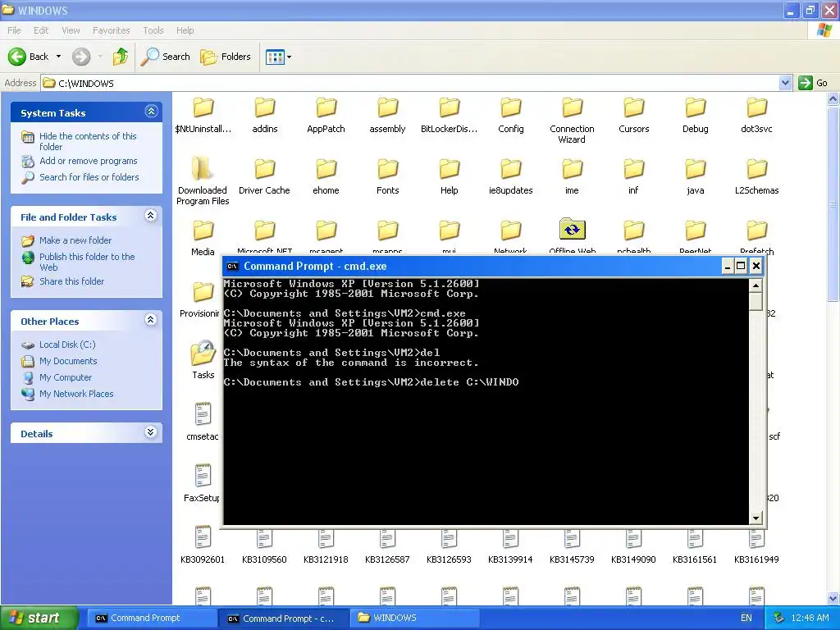Viewport: 840px width, 630px height.
Task: Select the ehome folder icon
Action: tap(326, 169)
